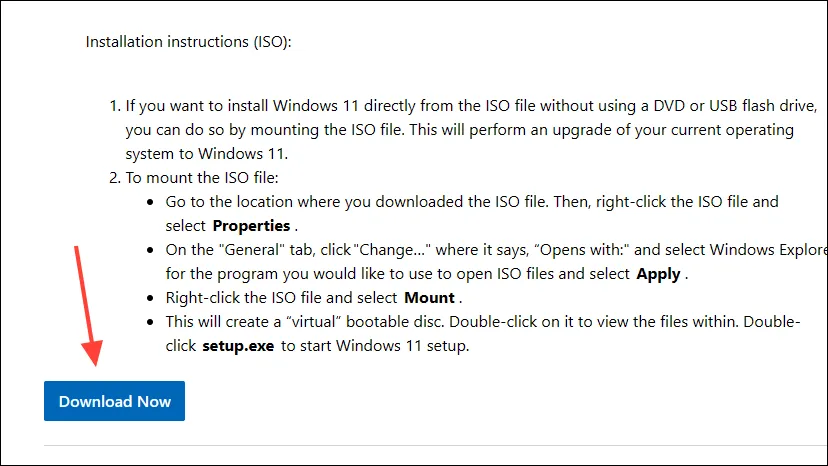Click the number 2 list marker

tap(115, 178)
